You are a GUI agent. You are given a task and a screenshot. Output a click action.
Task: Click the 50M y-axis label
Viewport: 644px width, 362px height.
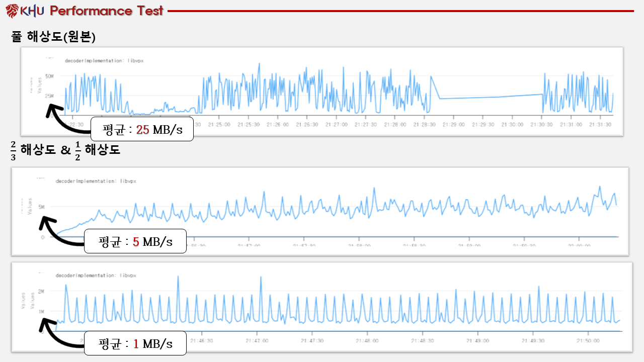49,76
